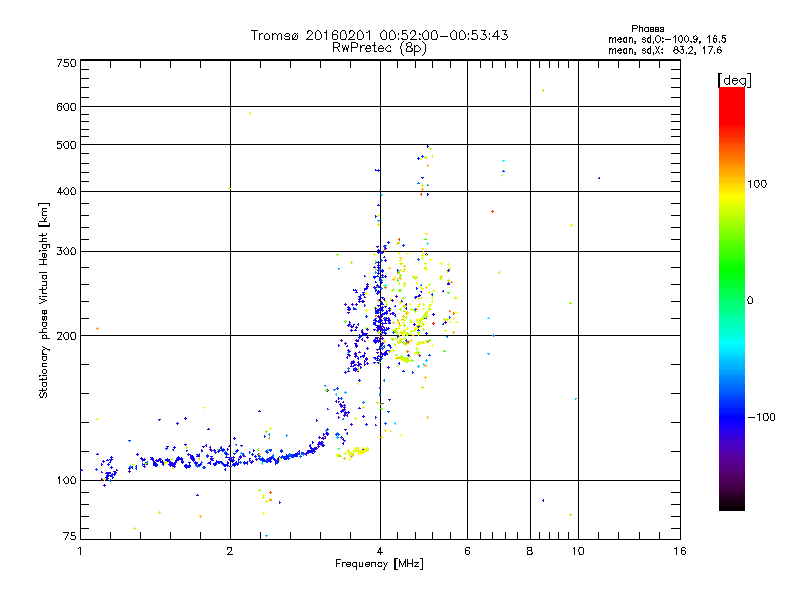Click the x-axis tick label '2'
This screenshot has height=600, width=800.
[x=230, y=551]
